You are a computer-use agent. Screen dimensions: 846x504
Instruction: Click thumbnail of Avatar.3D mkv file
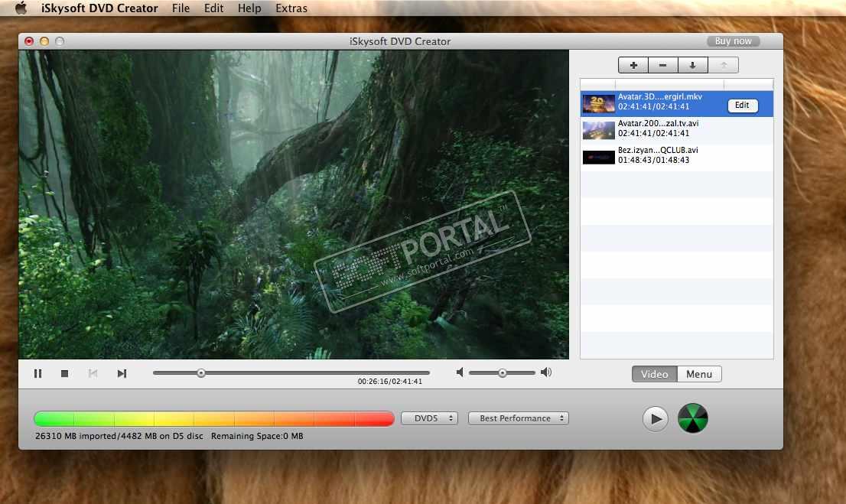pyautogui.click(x=598, y=103)
